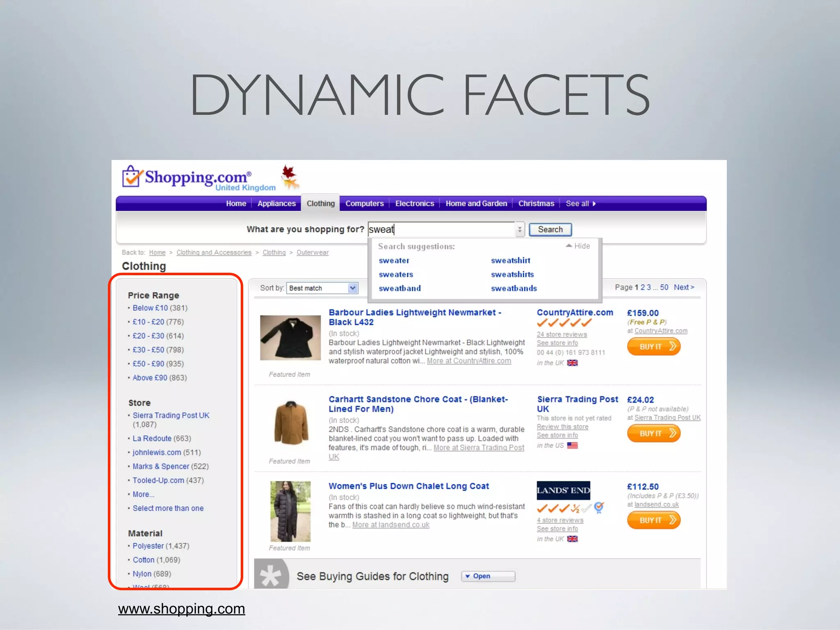Click 'Select more than one' store option
Screen dimensions: 840x630
pos(168,508)
